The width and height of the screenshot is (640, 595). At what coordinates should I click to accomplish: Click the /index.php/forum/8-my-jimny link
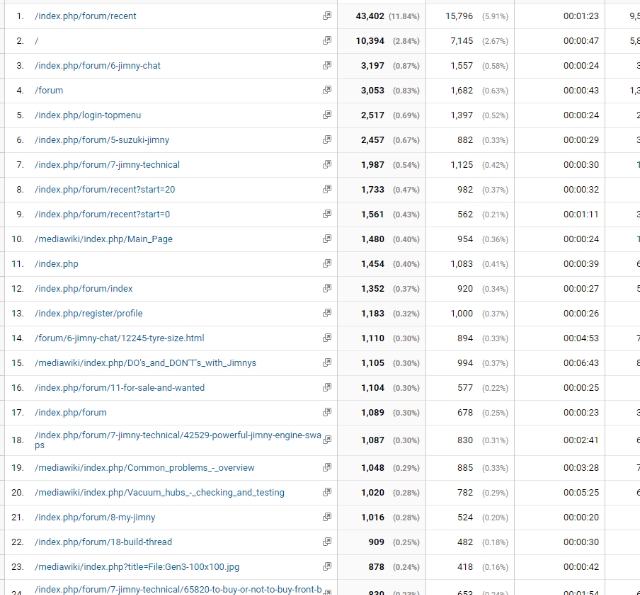point(97,518)
